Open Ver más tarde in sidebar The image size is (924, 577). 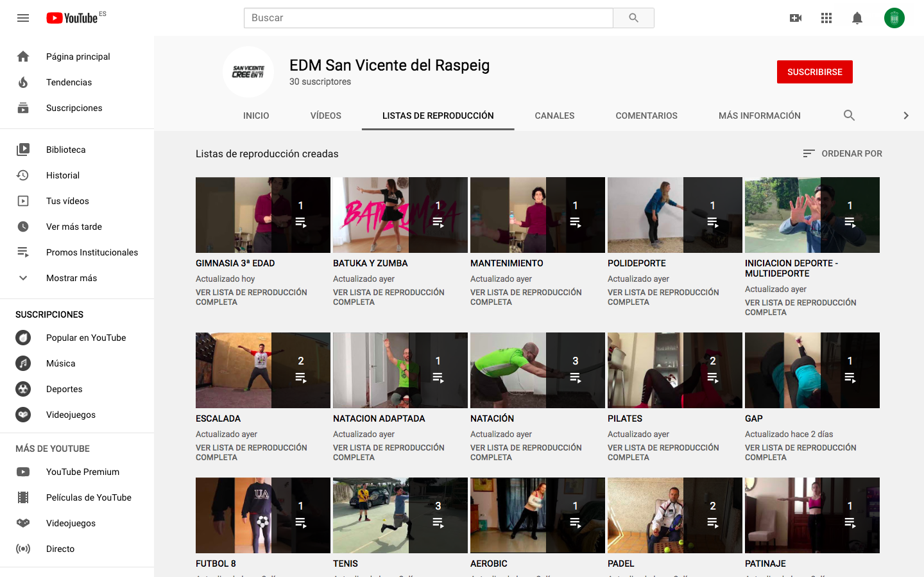click(x=77, y=227)
